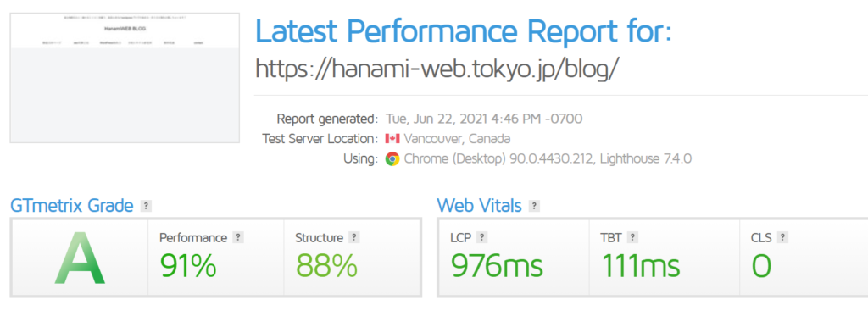Click the Latest Performance Report heading
Screen dimensions: 868x316
tap(464, 31)
